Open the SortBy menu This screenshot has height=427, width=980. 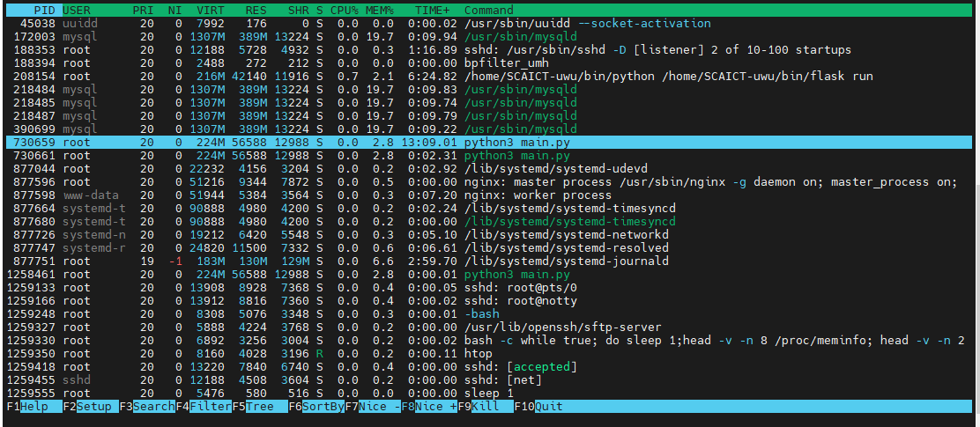(x=323, y=407)
